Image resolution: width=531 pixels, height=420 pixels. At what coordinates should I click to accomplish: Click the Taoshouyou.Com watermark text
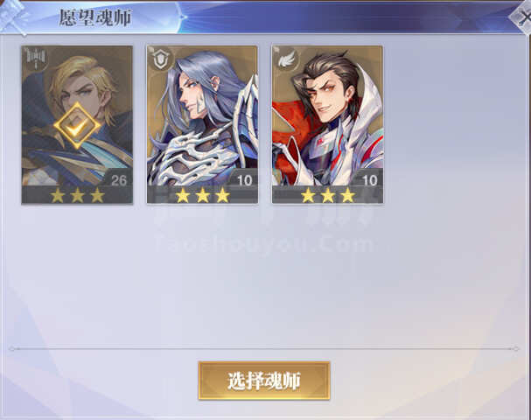pos(264,244)
